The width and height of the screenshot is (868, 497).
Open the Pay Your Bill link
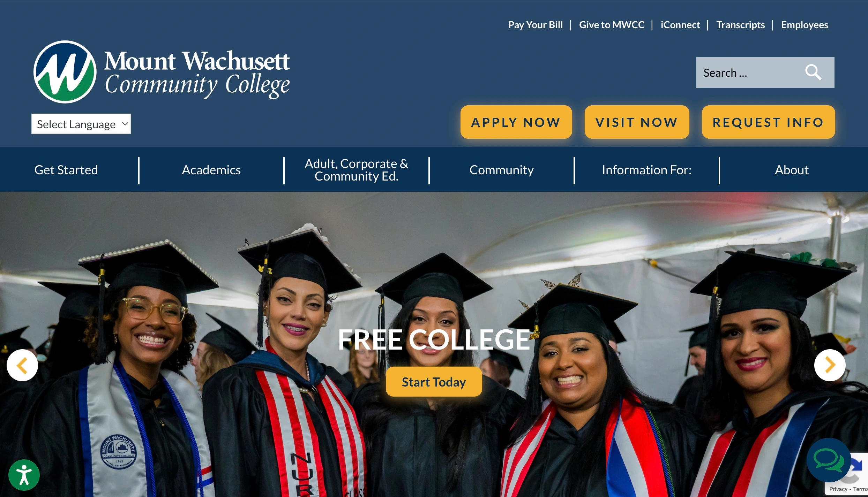tap(535, 25)
